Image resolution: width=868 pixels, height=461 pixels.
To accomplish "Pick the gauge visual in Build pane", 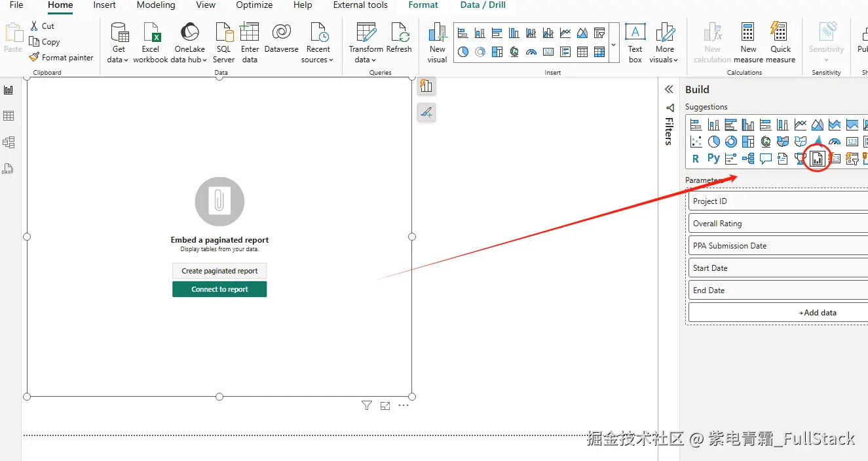I will click(x=835, y=141).
